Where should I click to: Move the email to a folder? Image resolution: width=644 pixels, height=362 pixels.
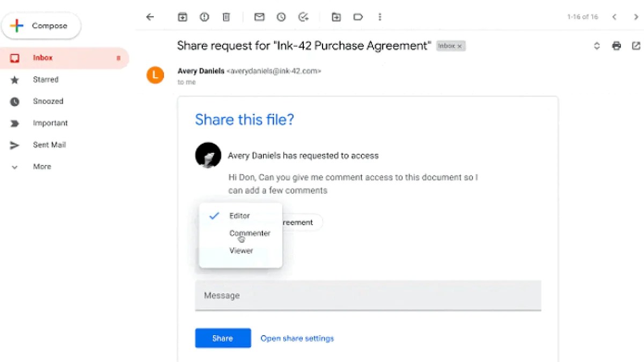[336, 17]
